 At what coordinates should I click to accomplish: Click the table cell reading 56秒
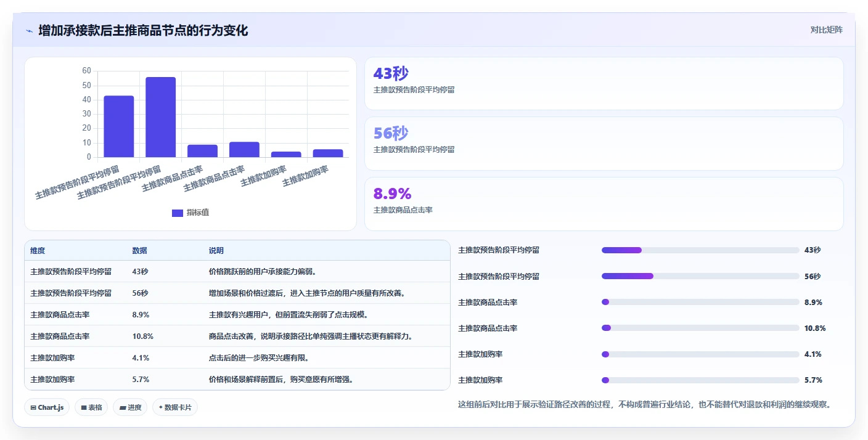pos(140,293)
